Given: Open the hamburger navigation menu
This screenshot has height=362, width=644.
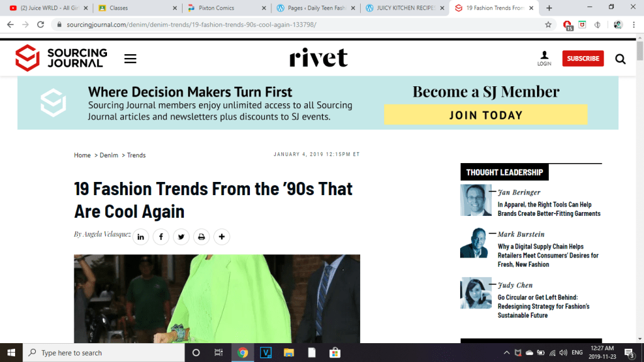Looking at the screenshot, I should pyautogui.click(x=130, y=59).
